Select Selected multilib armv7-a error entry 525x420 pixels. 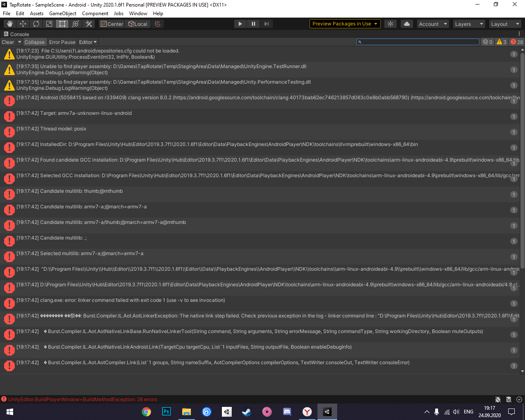tap(259, 257)
